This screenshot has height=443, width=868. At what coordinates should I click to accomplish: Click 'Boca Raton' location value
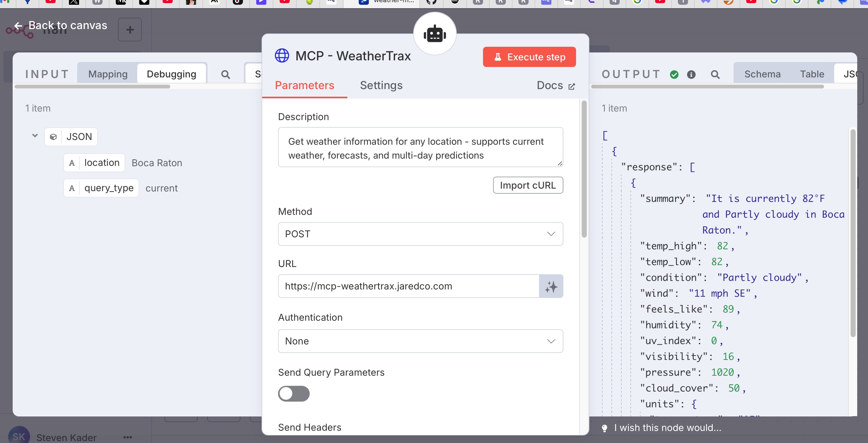coord(157,163)
